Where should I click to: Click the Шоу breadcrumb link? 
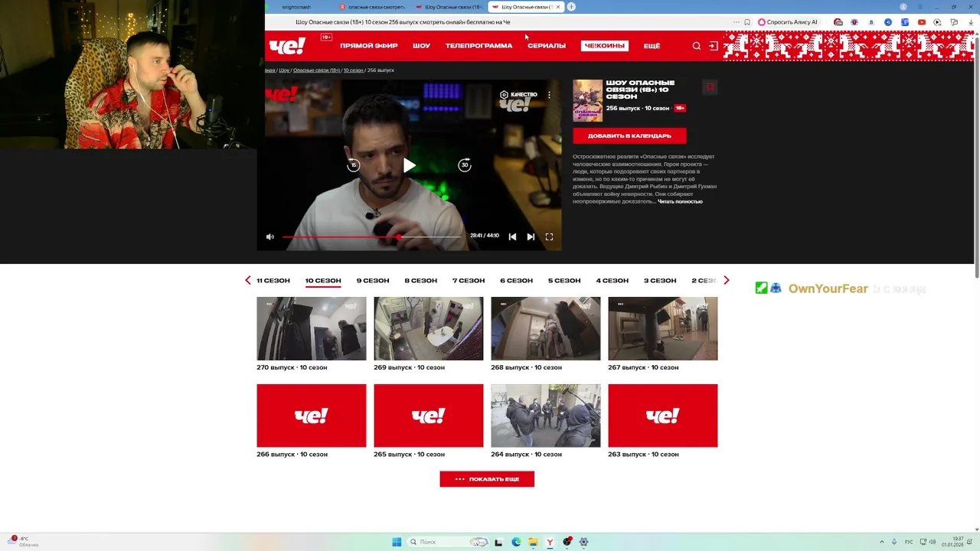pos(284,70)
